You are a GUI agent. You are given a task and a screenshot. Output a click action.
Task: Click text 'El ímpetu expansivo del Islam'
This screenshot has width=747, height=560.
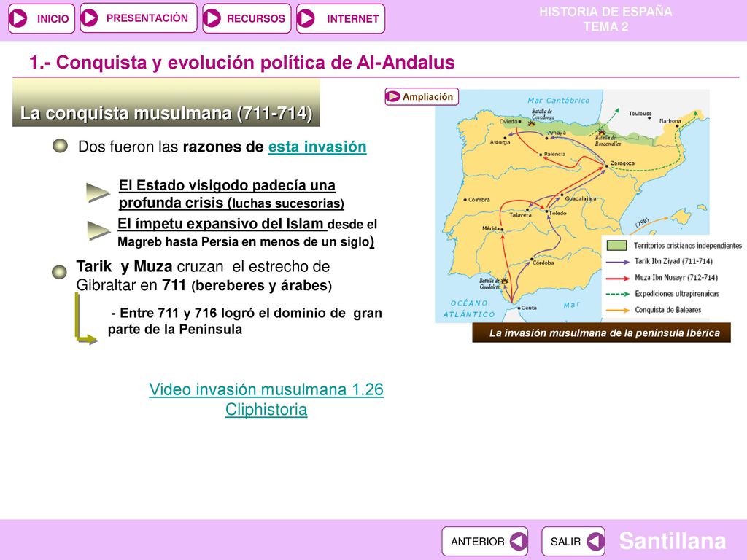[222, 224]
